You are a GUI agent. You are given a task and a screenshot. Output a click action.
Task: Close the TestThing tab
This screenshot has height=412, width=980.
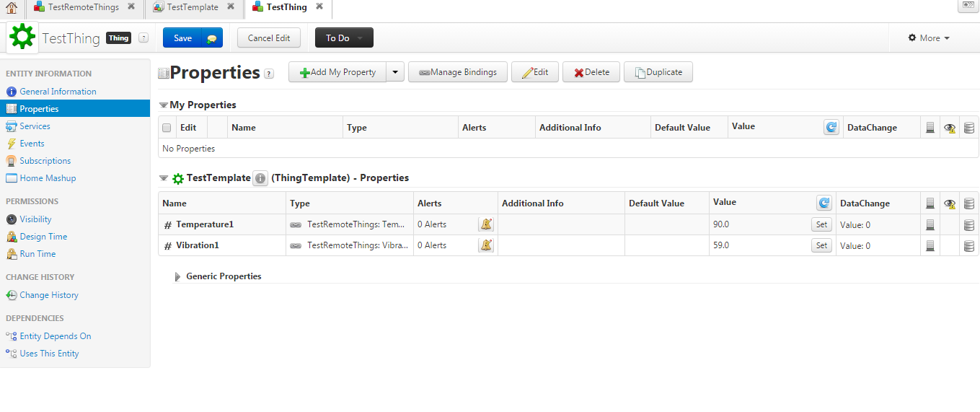[319, 6]
